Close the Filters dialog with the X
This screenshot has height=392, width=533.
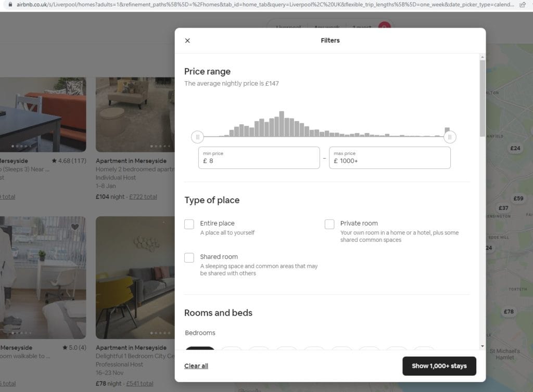(x=187, y=41)
